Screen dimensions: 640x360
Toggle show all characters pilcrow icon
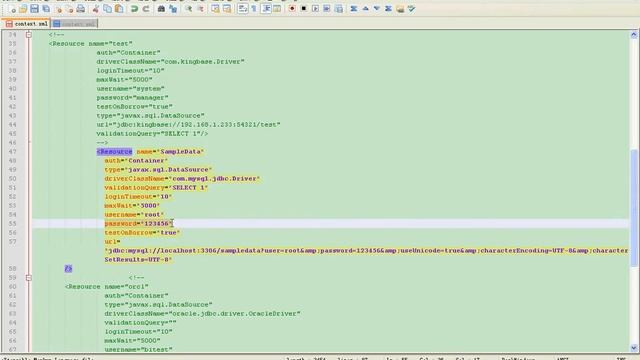tap(254, 9)
